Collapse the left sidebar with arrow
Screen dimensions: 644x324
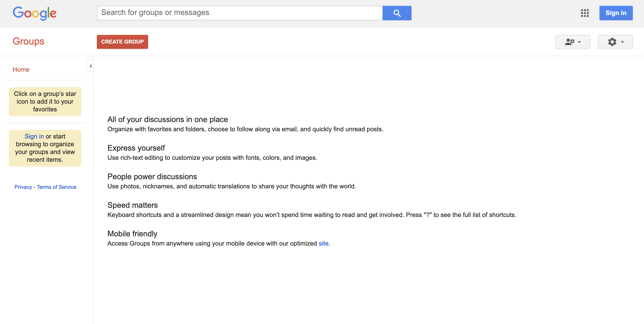[90, 66]
